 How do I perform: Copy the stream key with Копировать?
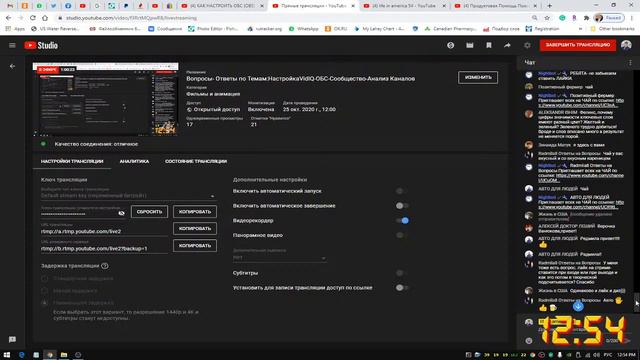click(195, 211)
